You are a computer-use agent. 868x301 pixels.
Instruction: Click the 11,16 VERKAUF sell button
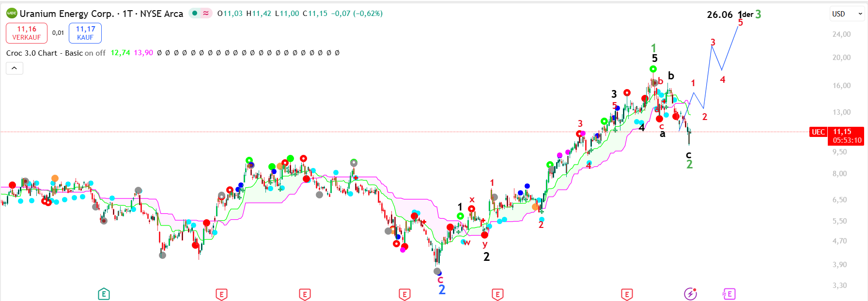click(x=27, y=33)
